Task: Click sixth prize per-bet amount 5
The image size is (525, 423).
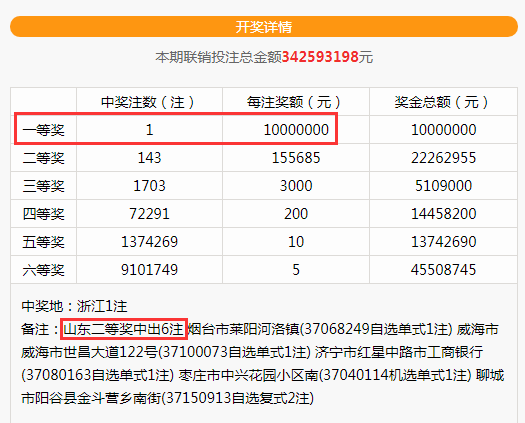Action: (296, 270)
